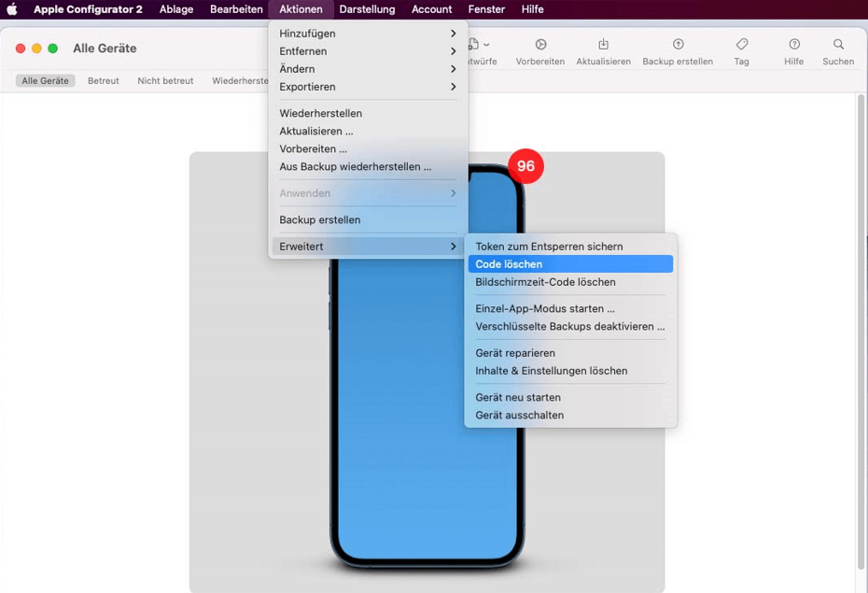Open the Apple menu logo
This screenshot has width=868, height=593.
pyautogui.click(x=12, y=9)
